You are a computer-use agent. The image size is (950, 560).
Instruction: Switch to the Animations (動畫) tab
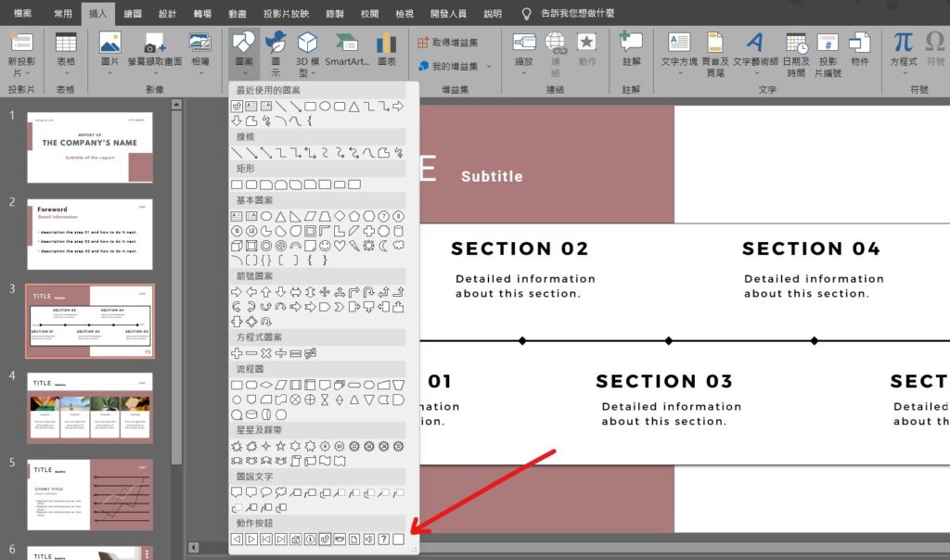tap(237, 13)
